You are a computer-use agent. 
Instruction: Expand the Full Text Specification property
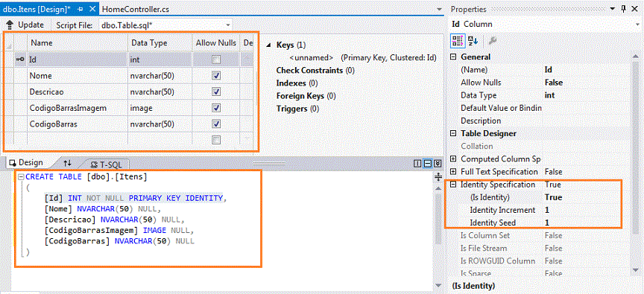click(454, 172)
